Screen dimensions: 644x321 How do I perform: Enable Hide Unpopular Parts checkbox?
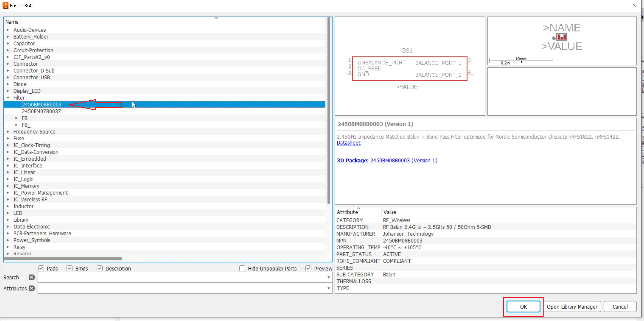[x=242, y=268]
